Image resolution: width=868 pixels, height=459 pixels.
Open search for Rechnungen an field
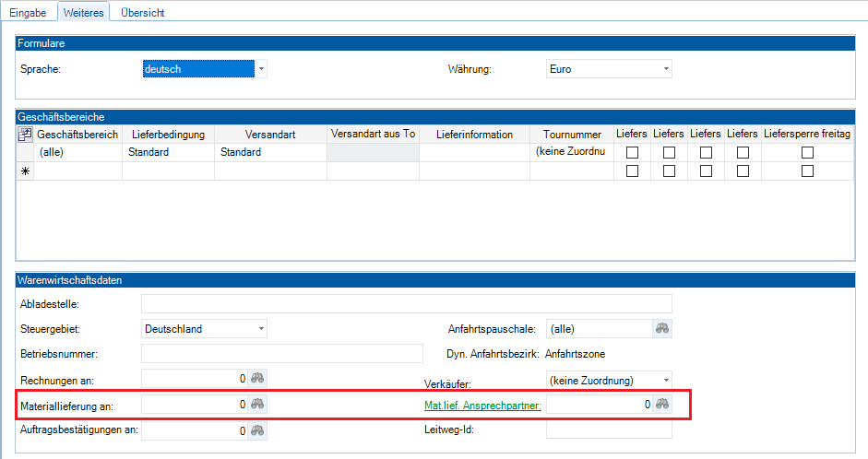(x=258, y=378)
